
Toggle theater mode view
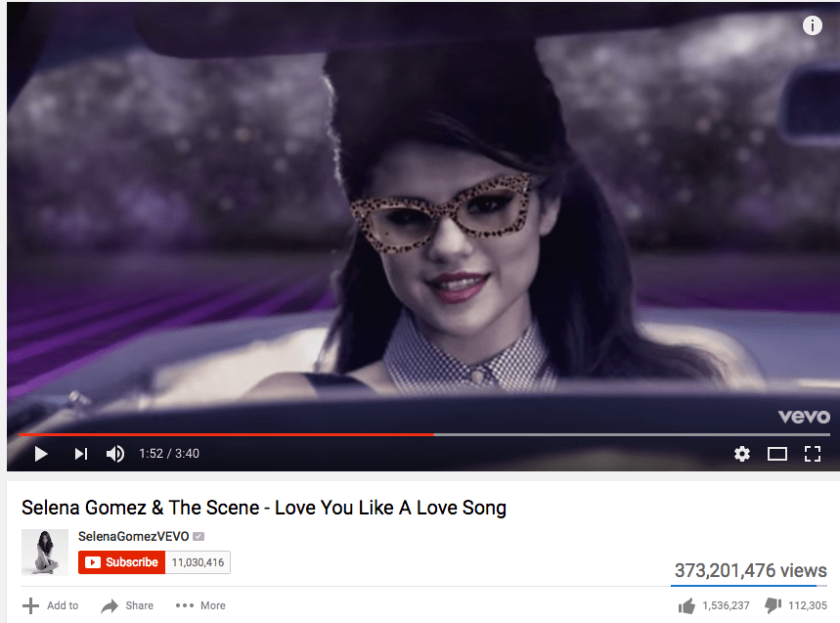tap(777, 454)
